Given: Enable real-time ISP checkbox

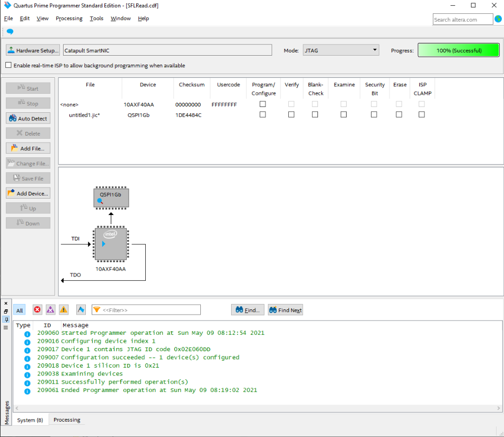Looking at the screenshot, I should (x=8, y=66).
